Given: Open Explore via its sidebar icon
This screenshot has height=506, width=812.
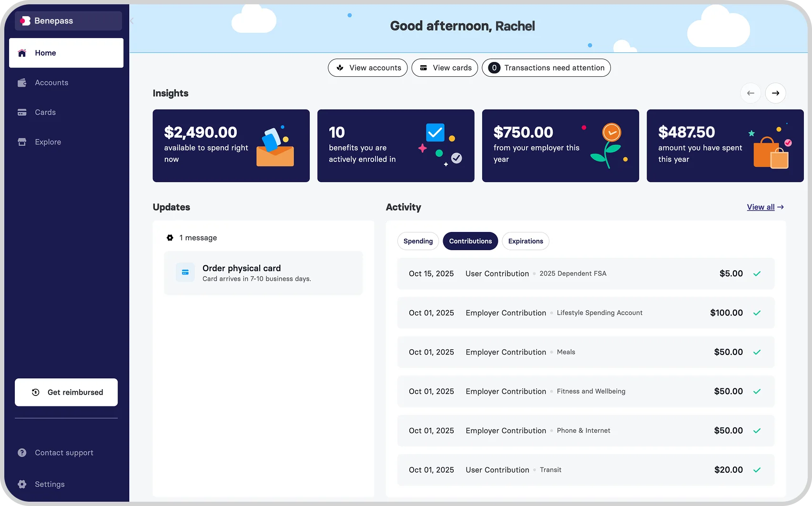Looking at the screenshot, I should click(x=22, y=142).
